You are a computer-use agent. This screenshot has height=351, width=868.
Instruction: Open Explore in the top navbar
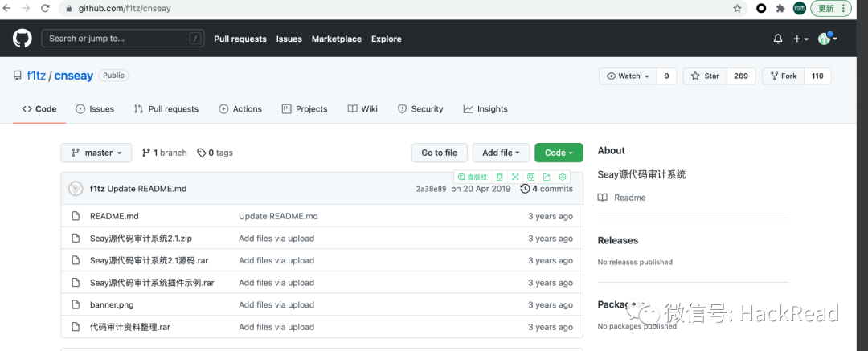pos(387,39)
